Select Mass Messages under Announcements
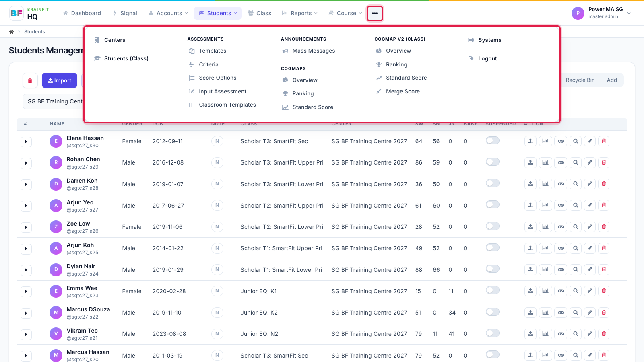Viewport: 644px width, 362px height. (314, 51)
